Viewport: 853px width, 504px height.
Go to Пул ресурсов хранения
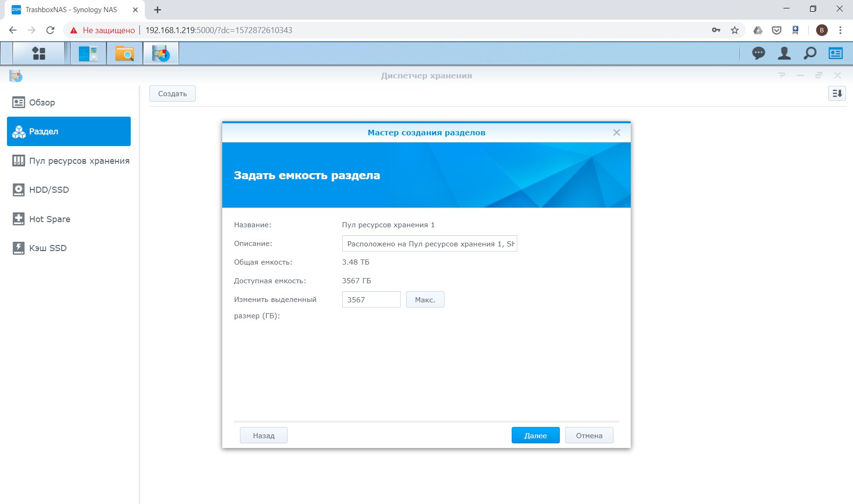(69, 161)
